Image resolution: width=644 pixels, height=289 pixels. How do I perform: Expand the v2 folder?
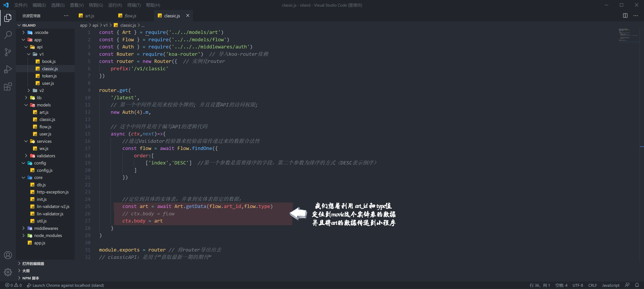[42, 90]
